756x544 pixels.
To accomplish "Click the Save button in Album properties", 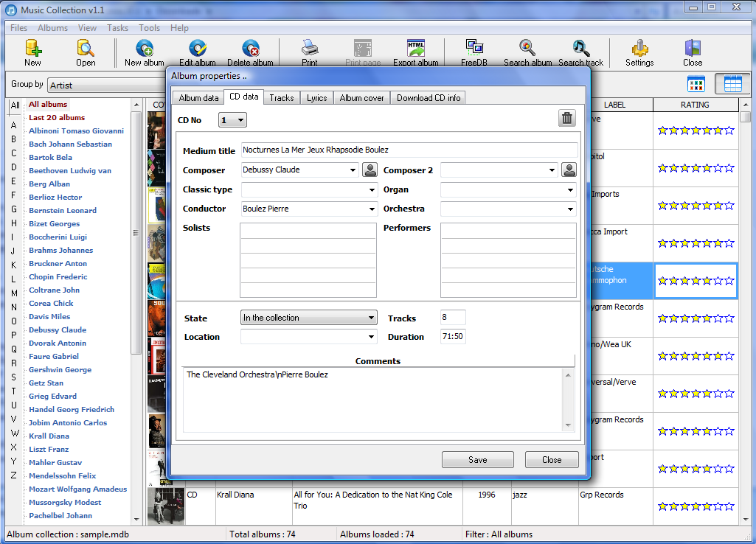I will tap(477, 460).
